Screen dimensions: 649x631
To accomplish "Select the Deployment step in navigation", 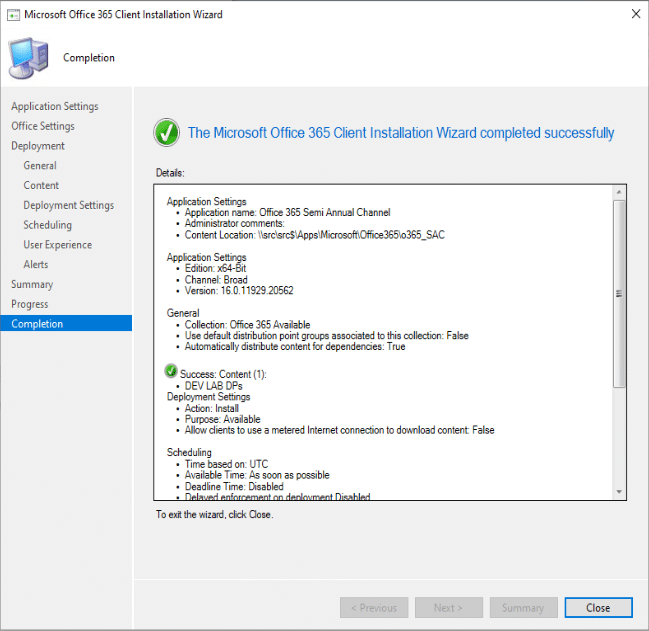I will pos(38,146).
